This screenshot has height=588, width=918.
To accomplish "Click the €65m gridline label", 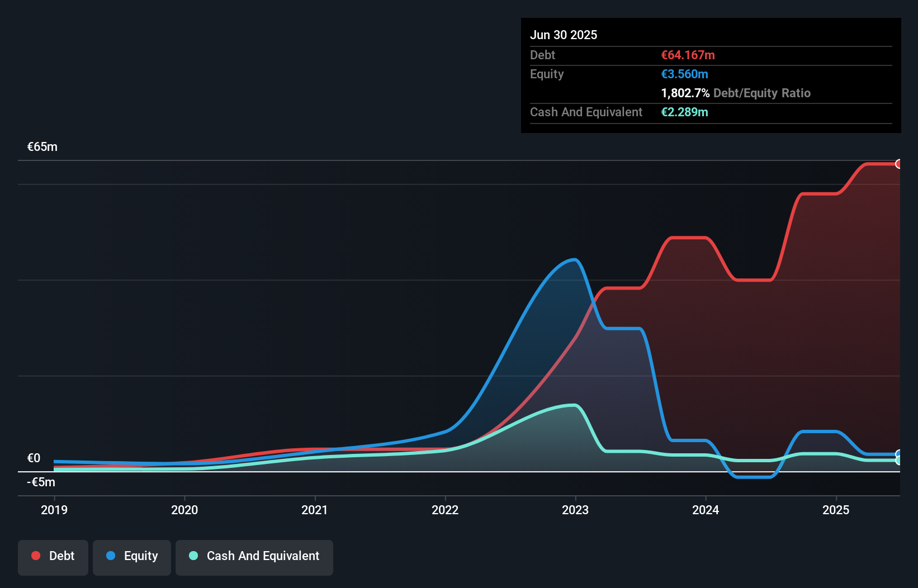I will click(x=42, y=146).
